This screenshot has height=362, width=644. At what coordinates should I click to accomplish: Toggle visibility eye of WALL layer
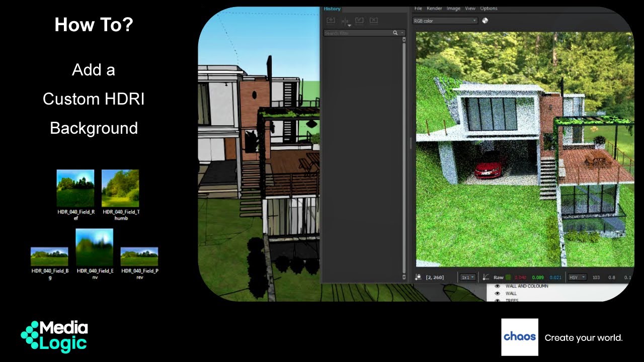[497, 293]
